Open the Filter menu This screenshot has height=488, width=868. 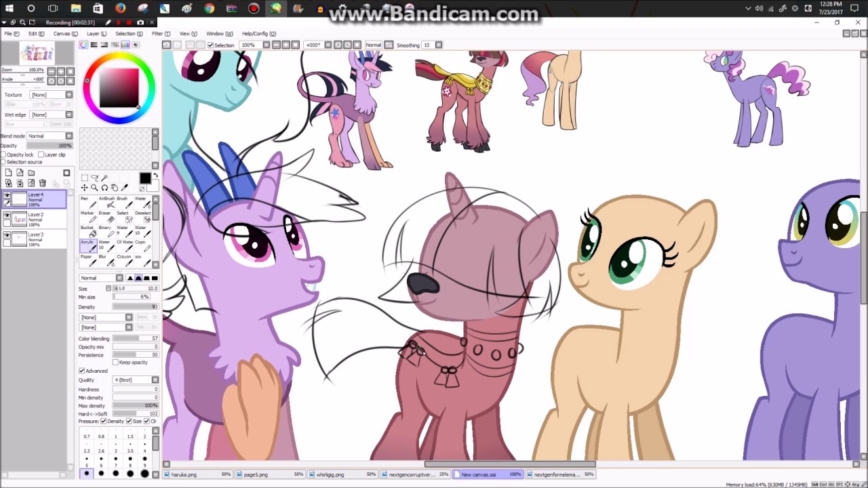[x=161, y=34]
